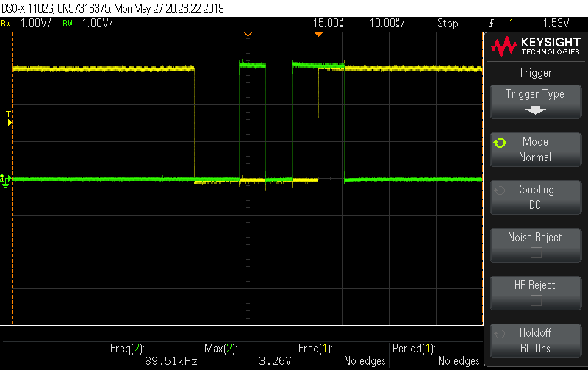Click the trigger level T marker

click(x=9, y=118)
